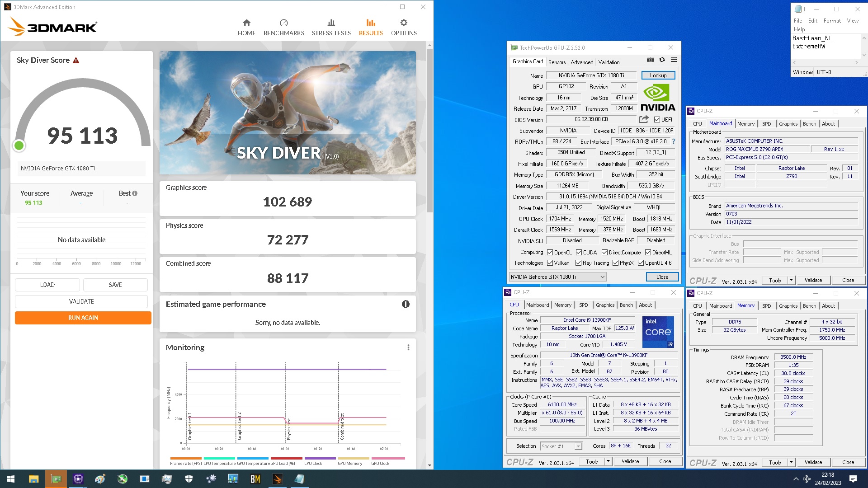Click the orange RUN AGAIN button

[83, 318]
